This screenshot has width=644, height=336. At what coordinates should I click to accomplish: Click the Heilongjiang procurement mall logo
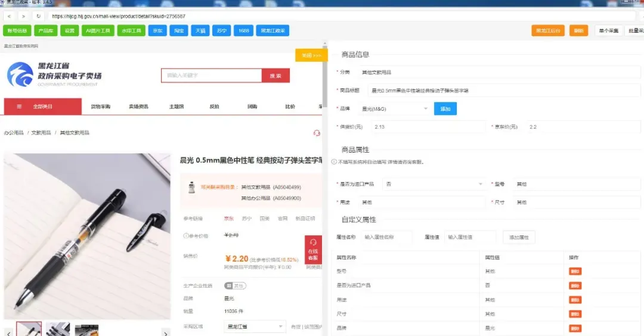pos(54,74)
